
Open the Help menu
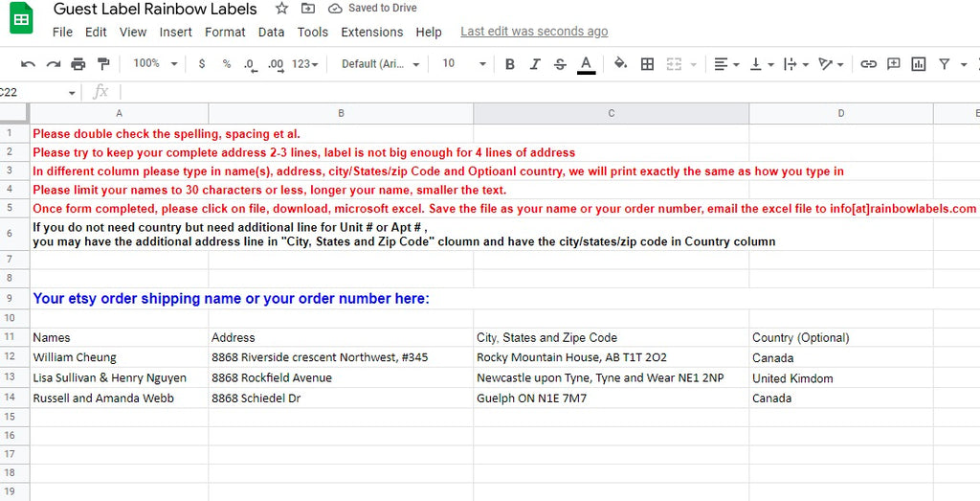click(x=429, y=32)
